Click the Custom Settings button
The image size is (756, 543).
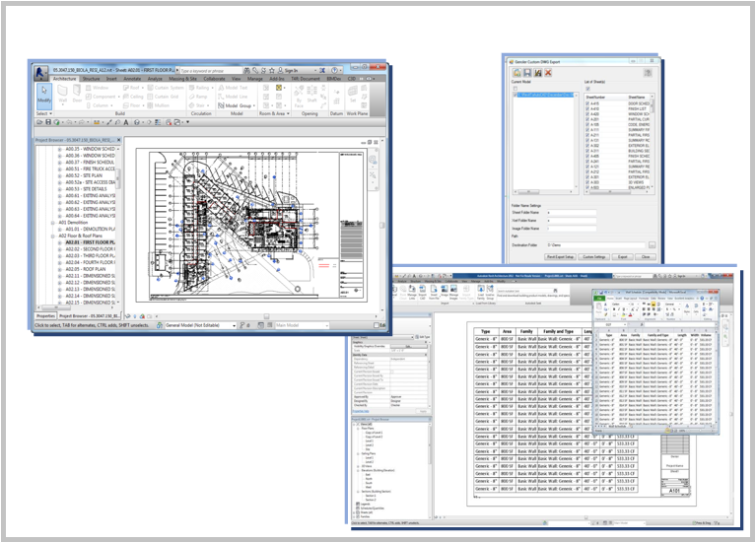tap(594, 257)
